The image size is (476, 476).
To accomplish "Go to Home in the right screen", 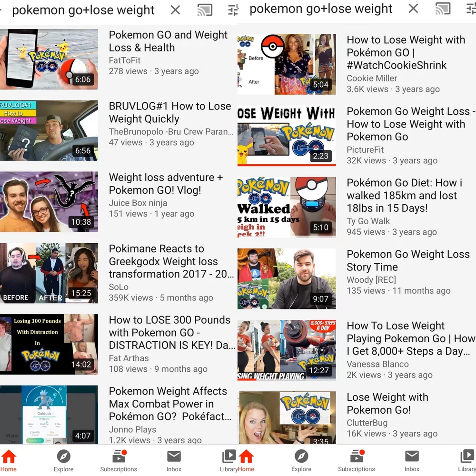I will (x=246, y=461).
